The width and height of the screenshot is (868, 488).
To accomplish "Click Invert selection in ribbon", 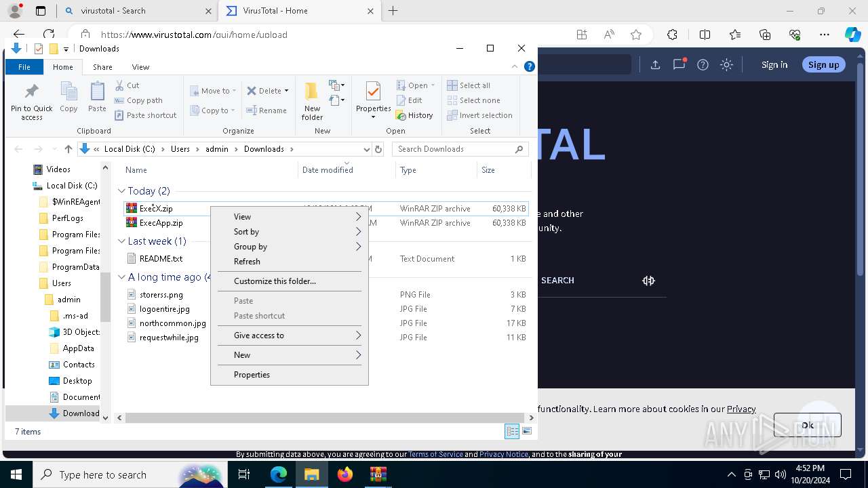I will click(x=479, y=115).
